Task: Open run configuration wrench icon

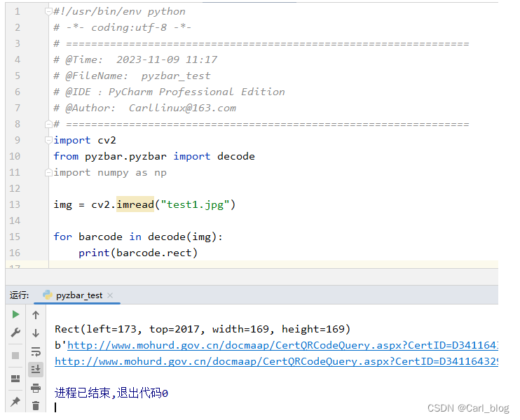Action: [15, 332]
